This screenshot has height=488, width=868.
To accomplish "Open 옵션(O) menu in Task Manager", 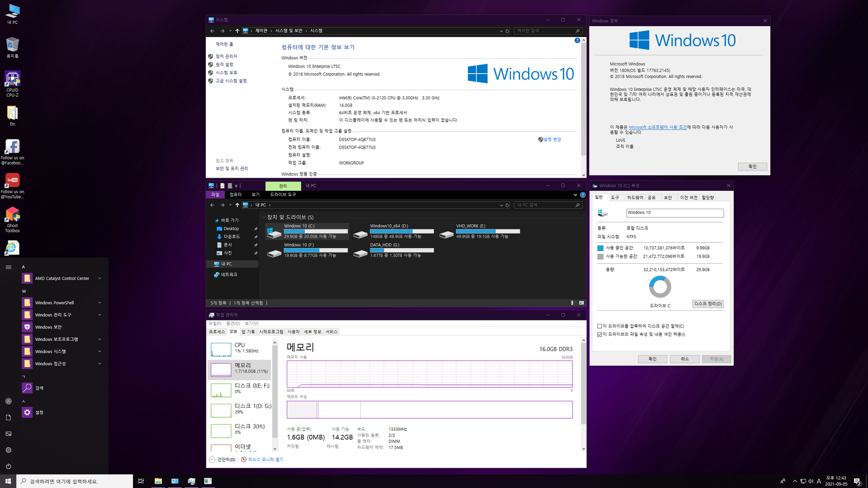I will 233,323.
